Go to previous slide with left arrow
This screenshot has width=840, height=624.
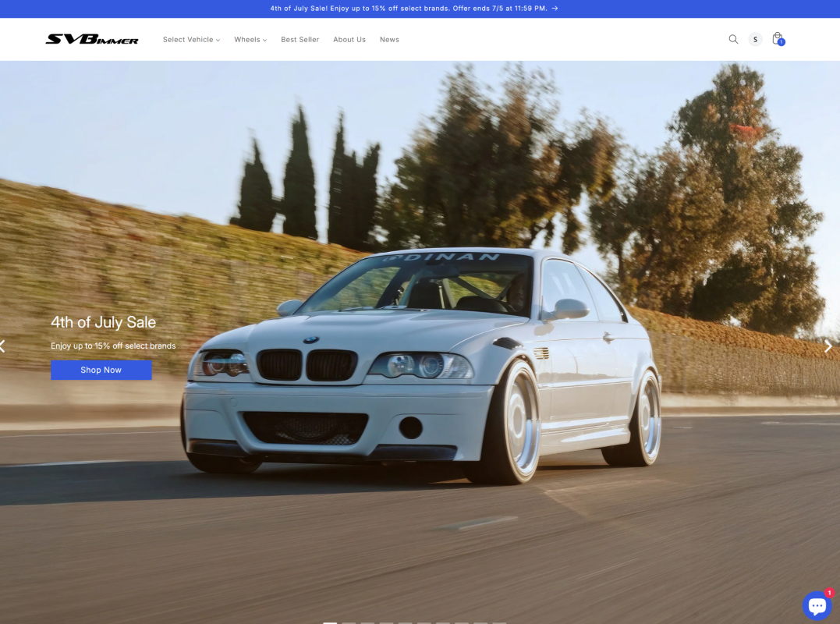tap(2, 346)
